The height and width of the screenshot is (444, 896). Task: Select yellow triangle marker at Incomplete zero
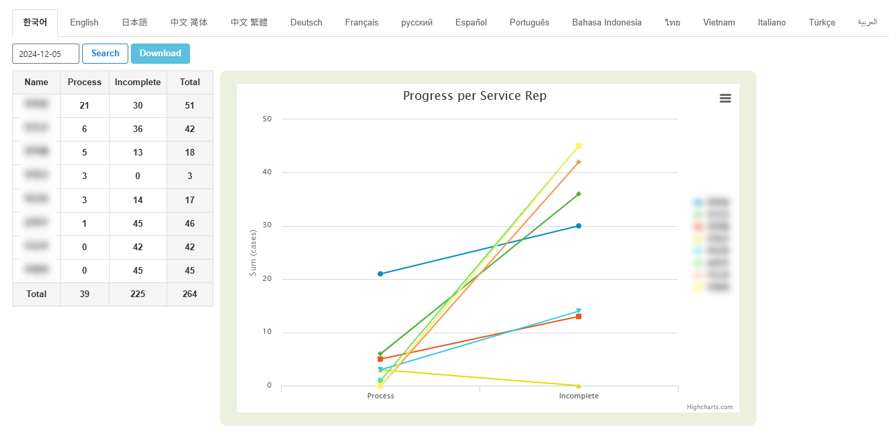pos(578,385)
